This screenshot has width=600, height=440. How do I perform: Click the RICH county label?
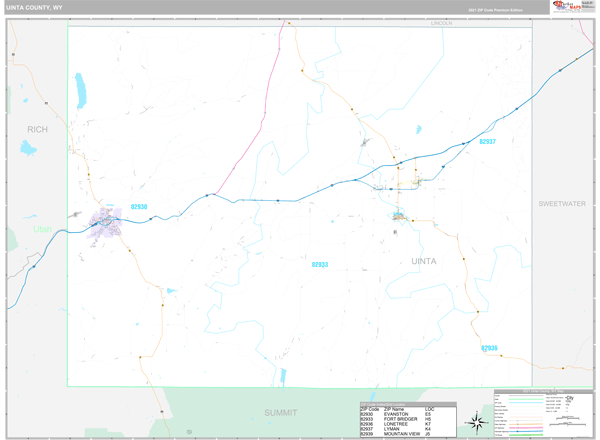pyautogui.click(x=38, y=129)
